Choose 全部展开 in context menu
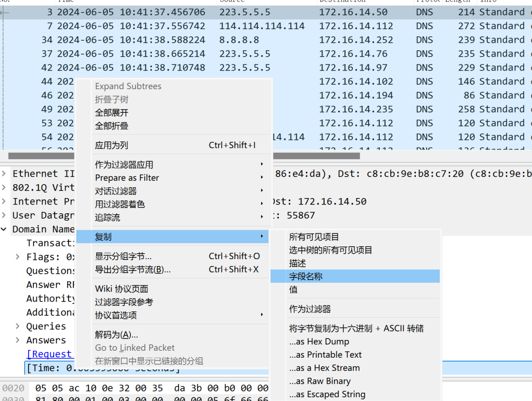Screen dimensions: 532x401 (x=112, y=112)
